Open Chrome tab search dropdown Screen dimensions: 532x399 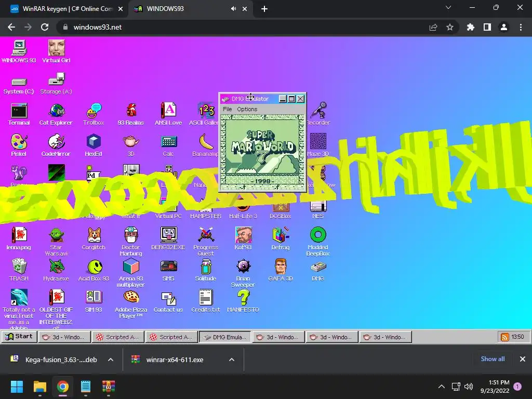(x=448, y=7)
